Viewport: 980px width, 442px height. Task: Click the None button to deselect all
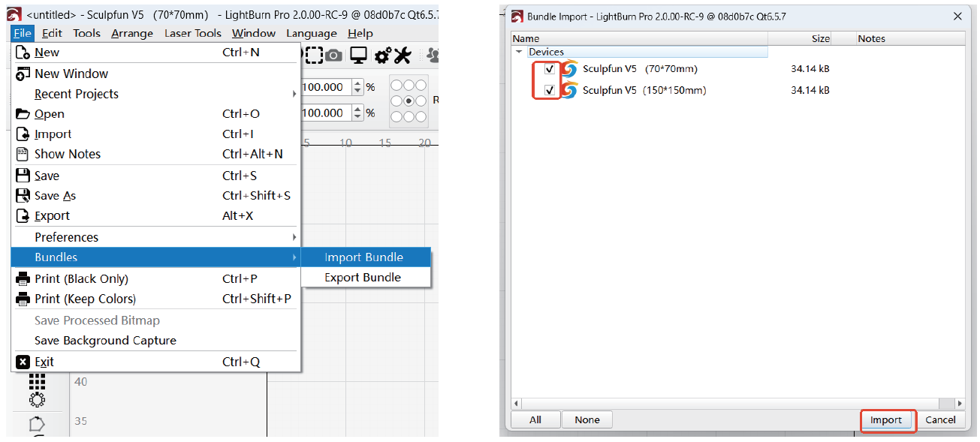click(x=587, y=419)
